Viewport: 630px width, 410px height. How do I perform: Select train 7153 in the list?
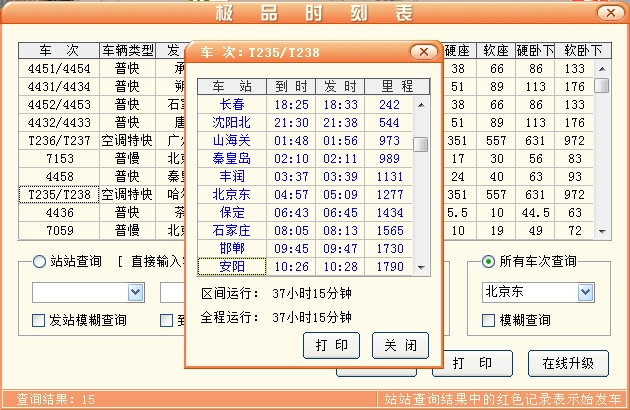click(59, 159)
